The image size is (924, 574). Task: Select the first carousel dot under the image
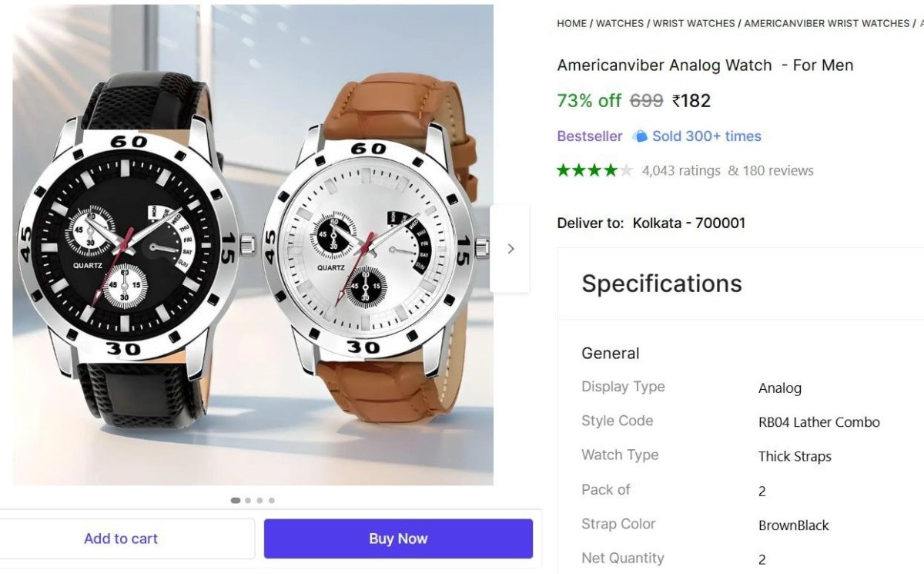(x=235, y=500)
